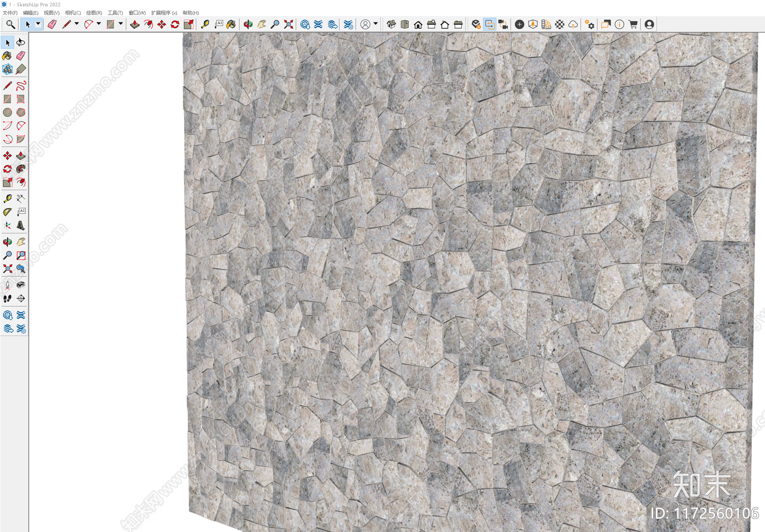Activate the Look Around eye tool
Image resolution: width=765 pixels, height=532 pixels.
21,285
